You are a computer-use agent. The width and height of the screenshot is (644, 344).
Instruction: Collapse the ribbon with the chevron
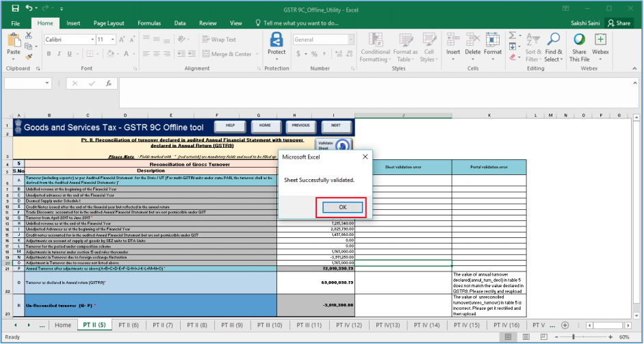click(x=635, y=69)
